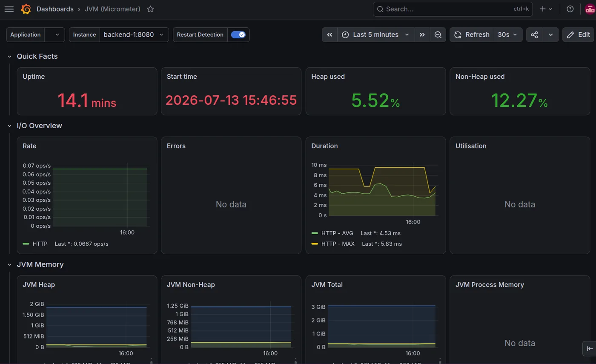Viewport: 596px width, 364px height.
Task: Click the JVM Heap panel title
Action: [x=39, y=285]
